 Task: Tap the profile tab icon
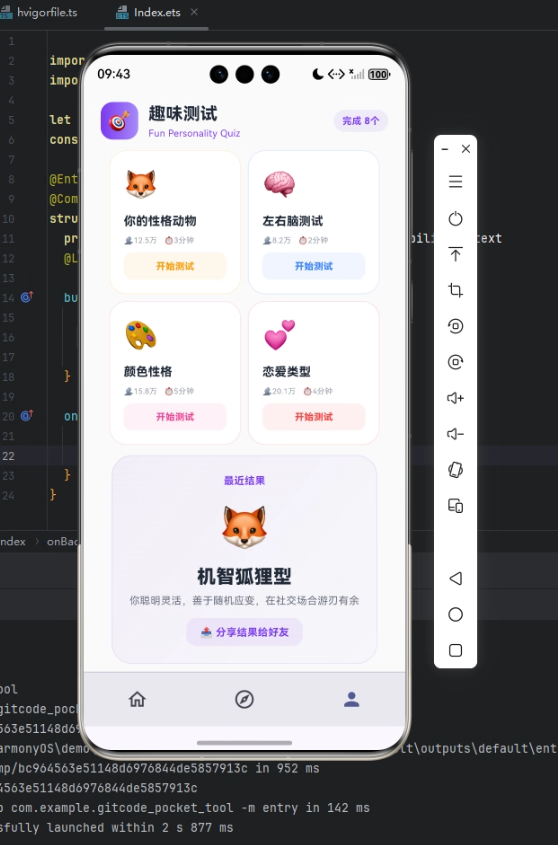click(352, 699)
